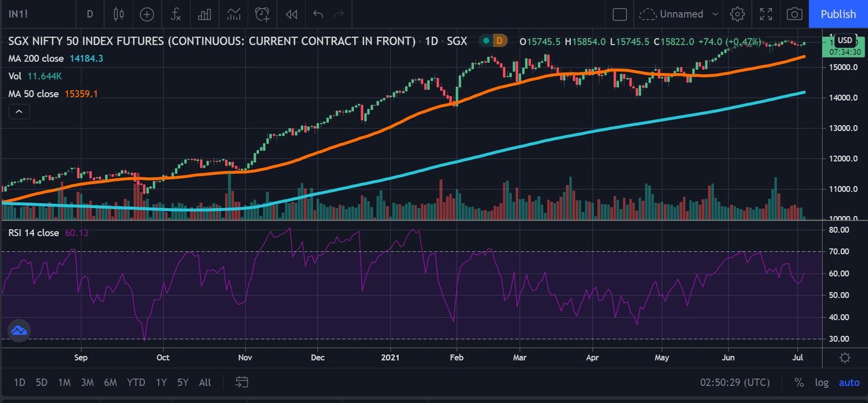The image size is (868, 403).
Task: Open chart settings gear icon
Action: (737, 14)
